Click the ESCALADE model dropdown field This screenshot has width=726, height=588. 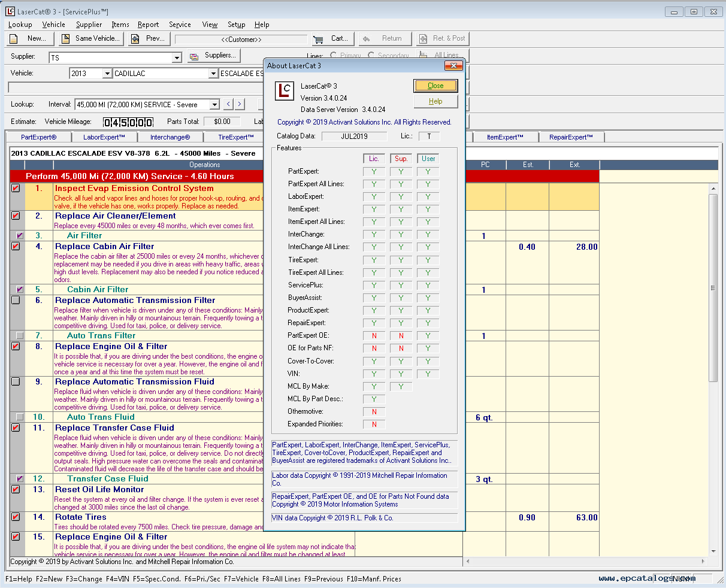pyautogui.click(x=241, y=74)
